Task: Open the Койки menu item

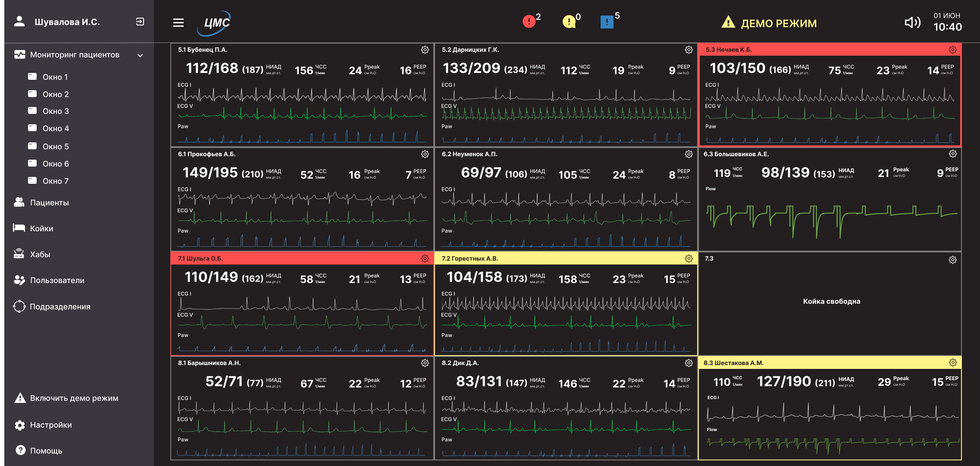Action: [41, 228]
